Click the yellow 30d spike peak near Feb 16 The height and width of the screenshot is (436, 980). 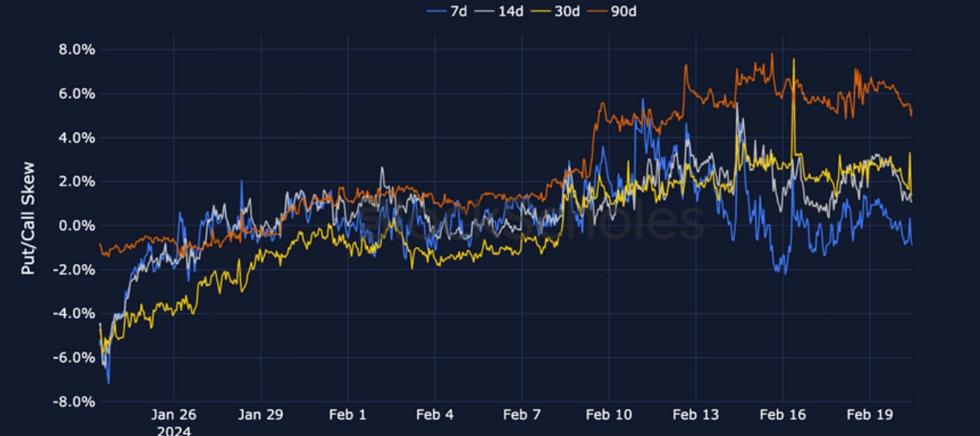click(793, 59)
